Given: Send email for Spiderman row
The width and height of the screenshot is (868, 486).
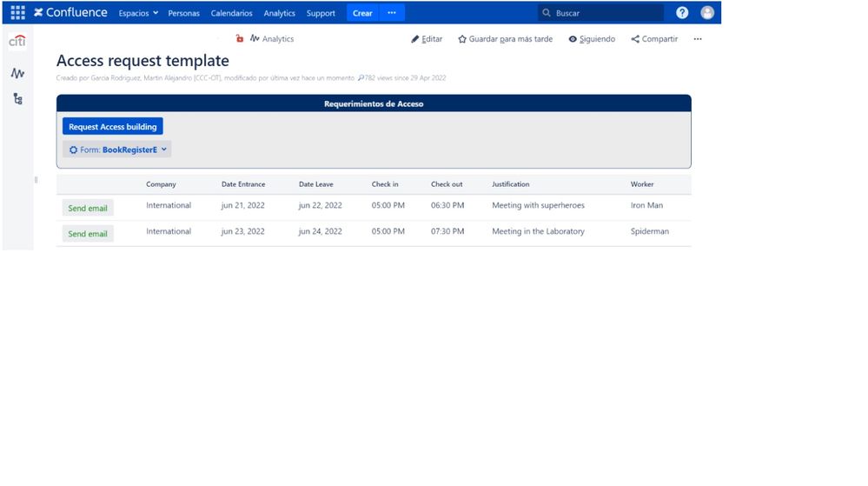Looking at the screenshot, I should coord(88,233).
